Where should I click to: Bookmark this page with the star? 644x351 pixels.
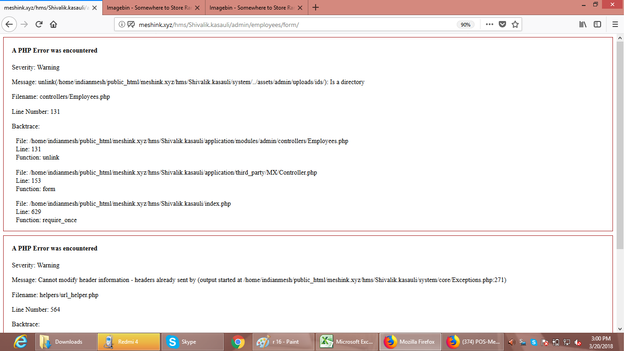click(515, 25)
